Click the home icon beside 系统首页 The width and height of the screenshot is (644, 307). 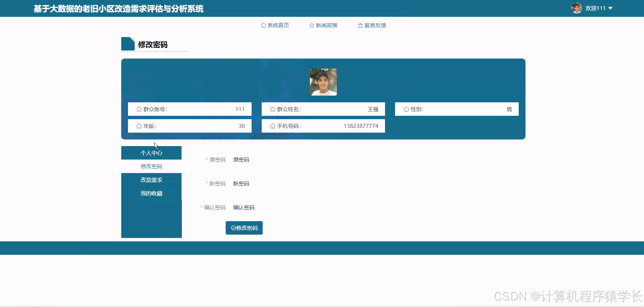coord(264,25)
